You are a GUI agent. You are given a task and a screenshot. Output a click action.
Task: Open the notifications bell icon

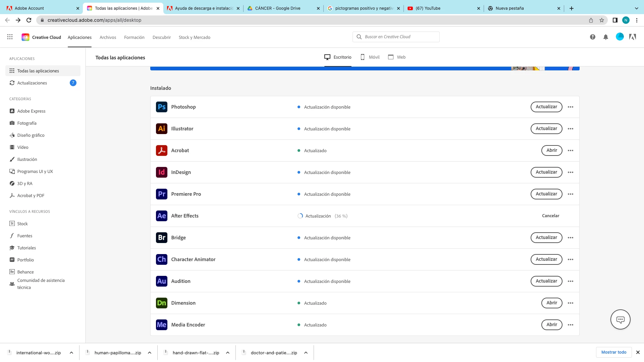coord(605,37)
